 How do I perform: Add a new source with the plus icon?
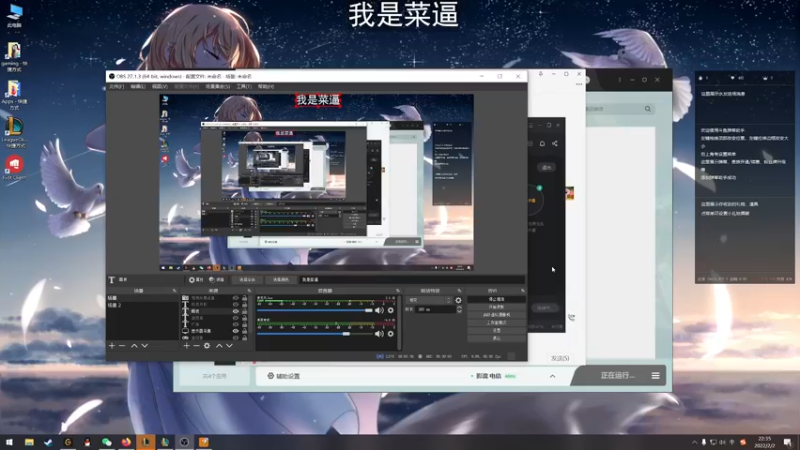186,346
